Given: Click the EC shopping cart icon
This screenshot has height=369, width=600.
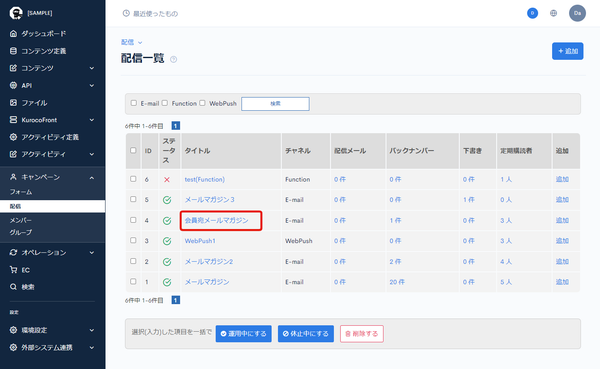Looking at the screenshot, I should (13, 270).
